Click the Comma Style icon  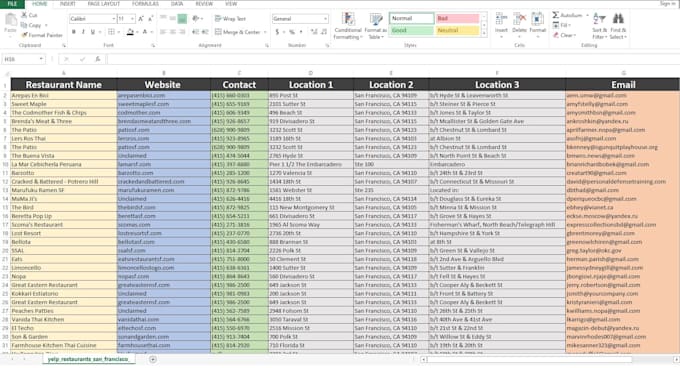302,32
